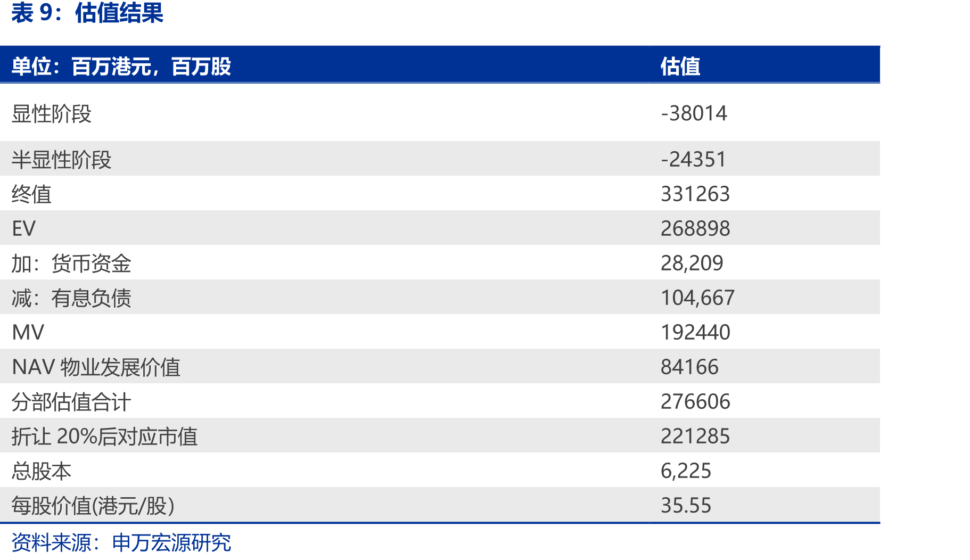Select the 加：货币资金 row label
The height and width of the screenshot is (560, 970).
click(x=71, y=263)
